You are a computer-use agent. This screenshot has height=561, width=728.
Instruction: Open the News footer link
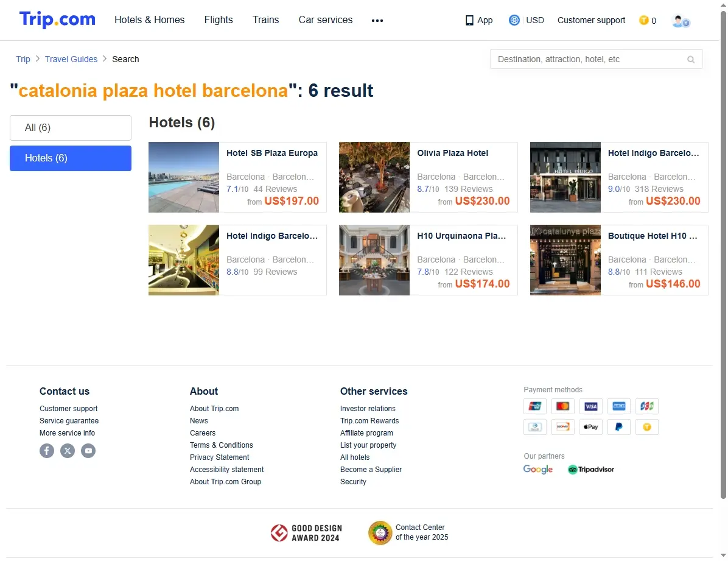point(199,421)
